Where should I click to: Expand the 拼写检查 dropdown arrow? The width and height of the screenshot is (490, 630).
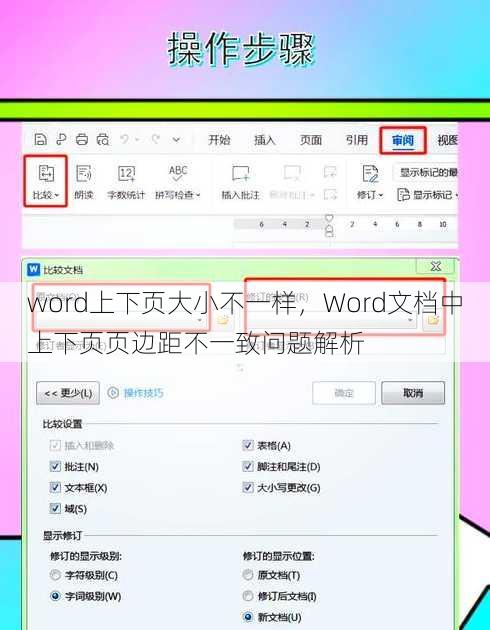(x=198, y=195)
